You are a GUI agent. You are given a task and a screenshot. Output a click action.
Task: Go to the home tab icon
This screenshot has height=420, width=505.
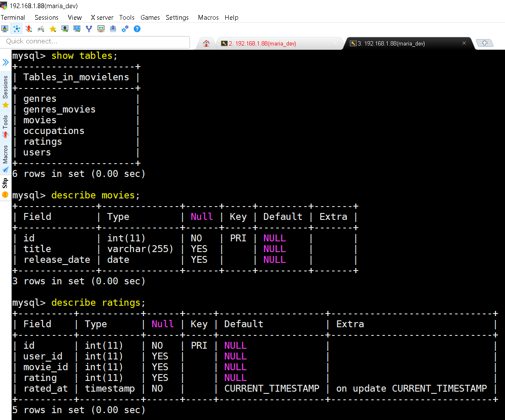206,43
